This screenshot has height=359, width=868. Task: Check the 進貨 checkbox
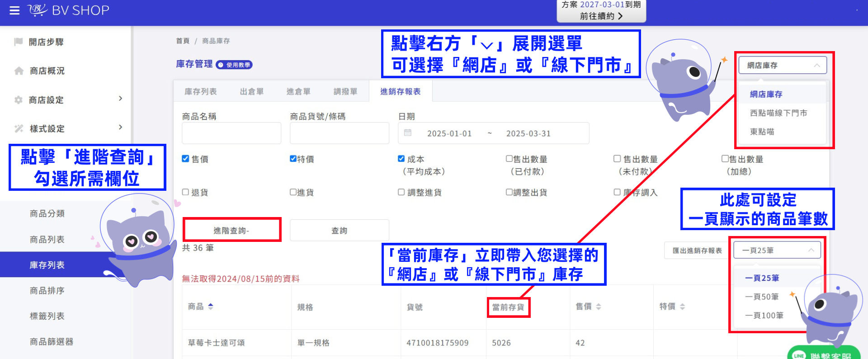coord(293,192)
